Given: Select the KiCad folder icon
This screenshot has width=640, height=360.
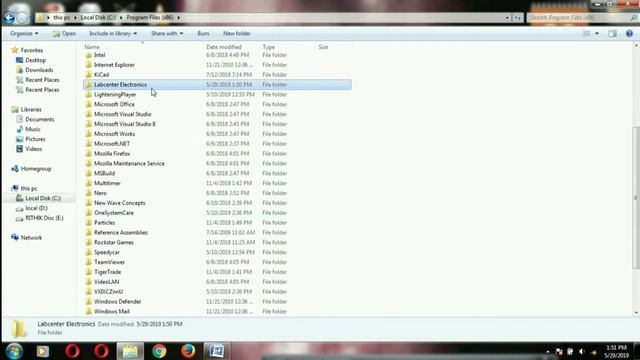Looking at the screenshot, I should [x=89, y=74].
